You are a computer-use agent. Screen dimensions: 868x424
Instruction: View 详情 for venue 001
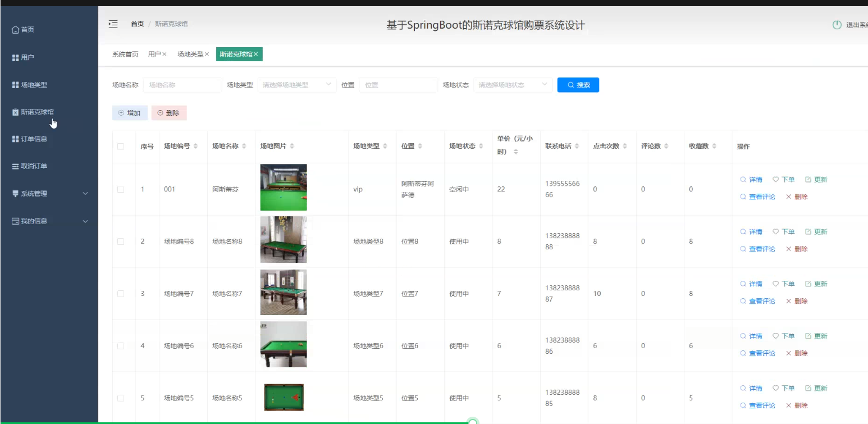click(751, 180)
